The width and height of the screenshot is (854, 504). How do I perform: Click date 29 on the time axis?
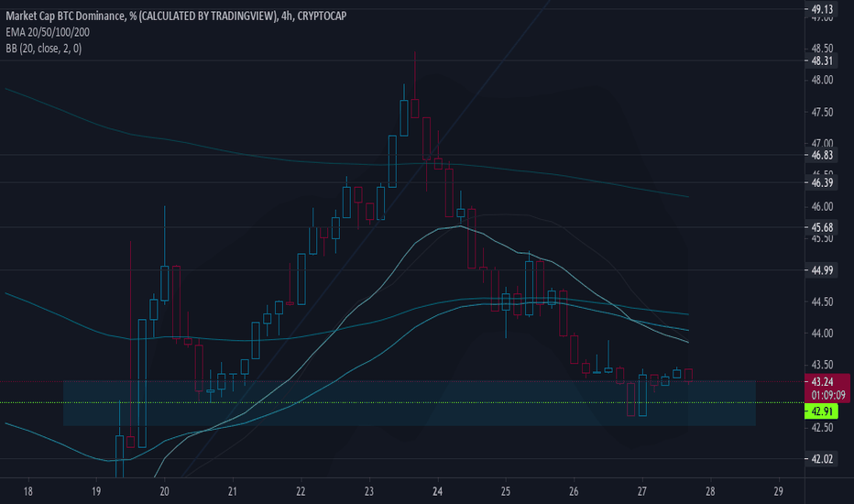pyautogui.click(x=778, y=491)
